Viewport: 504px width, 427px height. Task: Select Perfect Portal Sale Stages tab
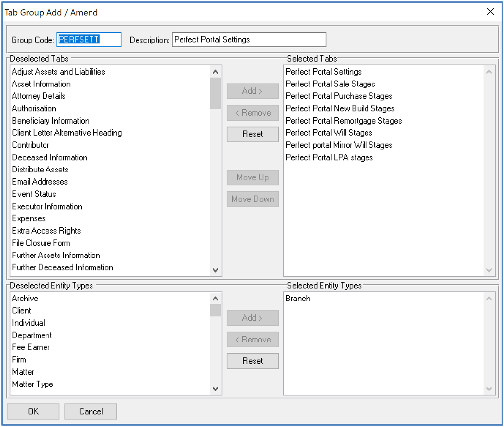click(x=330, y=84)
